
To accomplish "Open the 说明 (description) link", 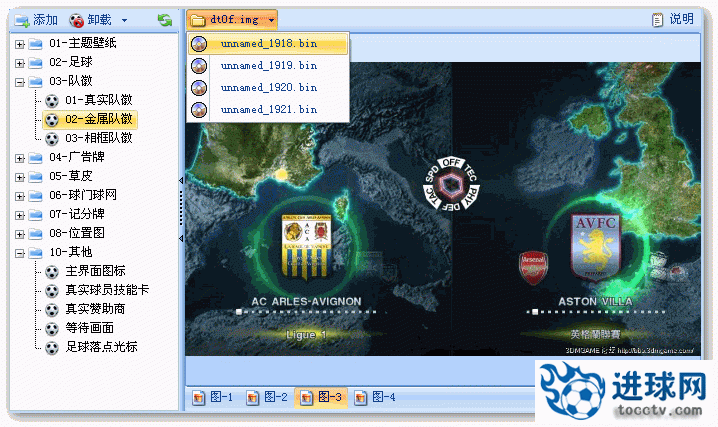I will pos(673,19).
